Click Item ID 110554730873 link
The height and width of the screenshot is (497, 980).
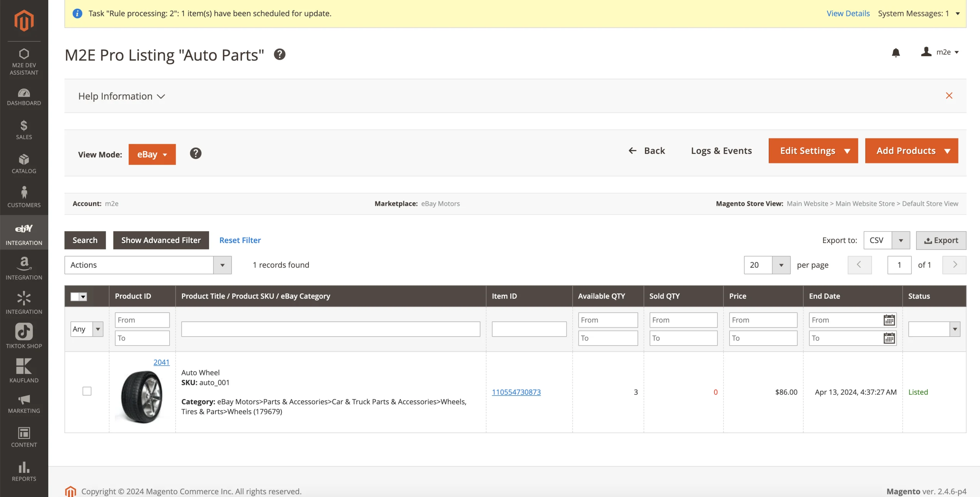tap(516, 392)
